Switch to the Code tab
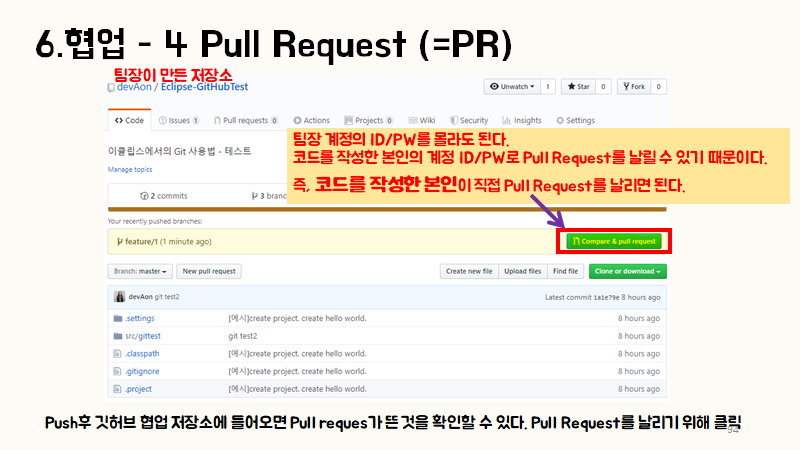This screenshot has height=450, width=800. click(130, 120)
